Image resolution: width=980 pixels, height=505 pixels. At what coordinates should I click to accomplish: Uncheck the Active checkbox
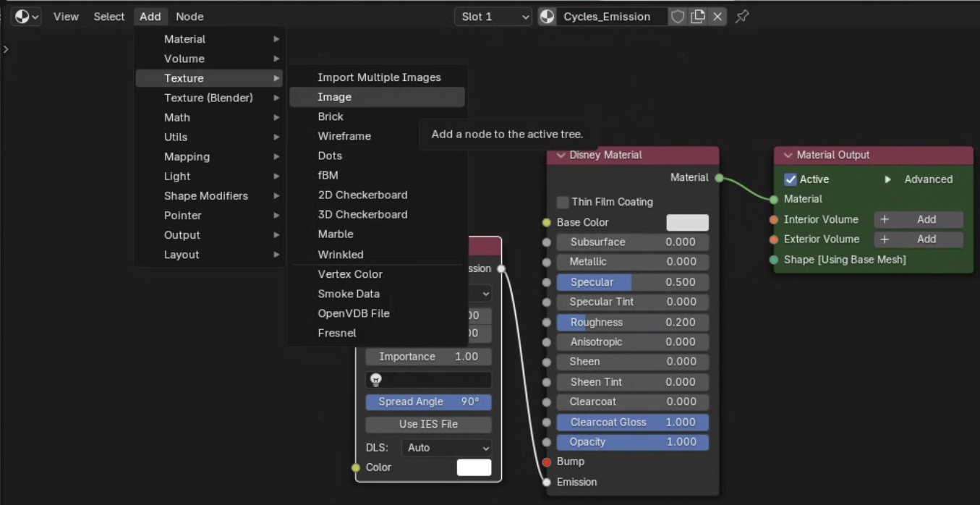[x=791, y=179]
